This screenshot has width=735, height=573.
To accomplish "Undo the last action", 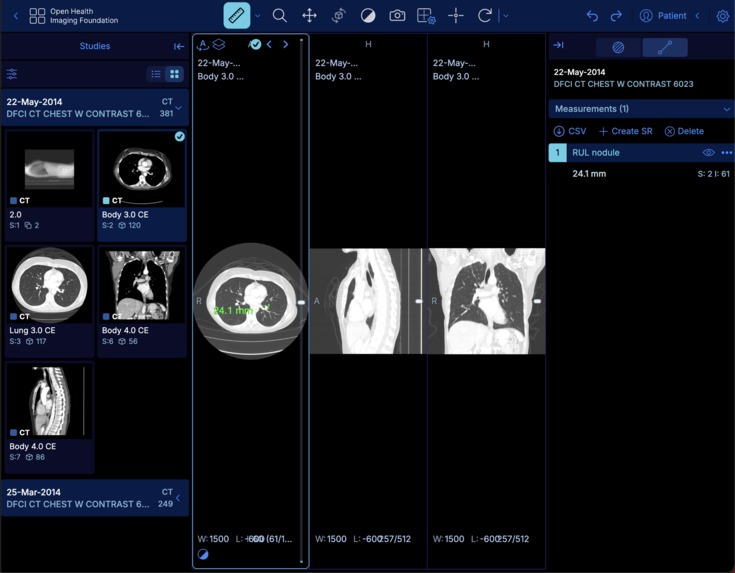I will [592, 16].
